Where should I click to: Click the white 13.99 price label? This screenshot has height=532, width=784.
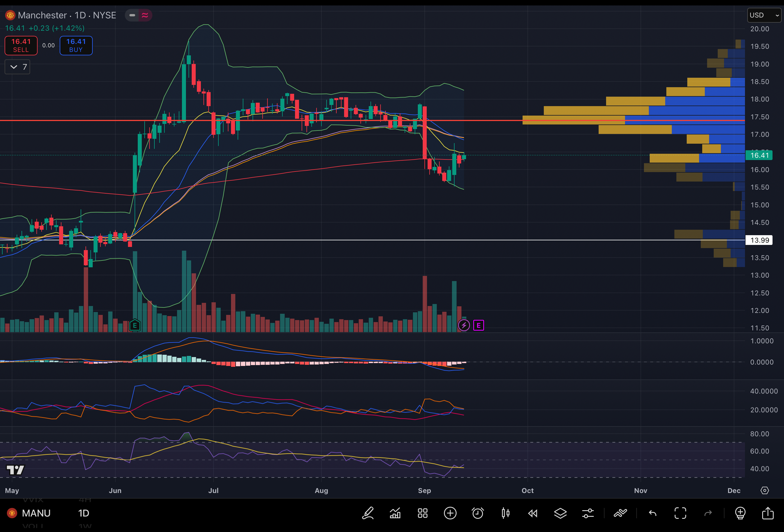coord(759,240)
